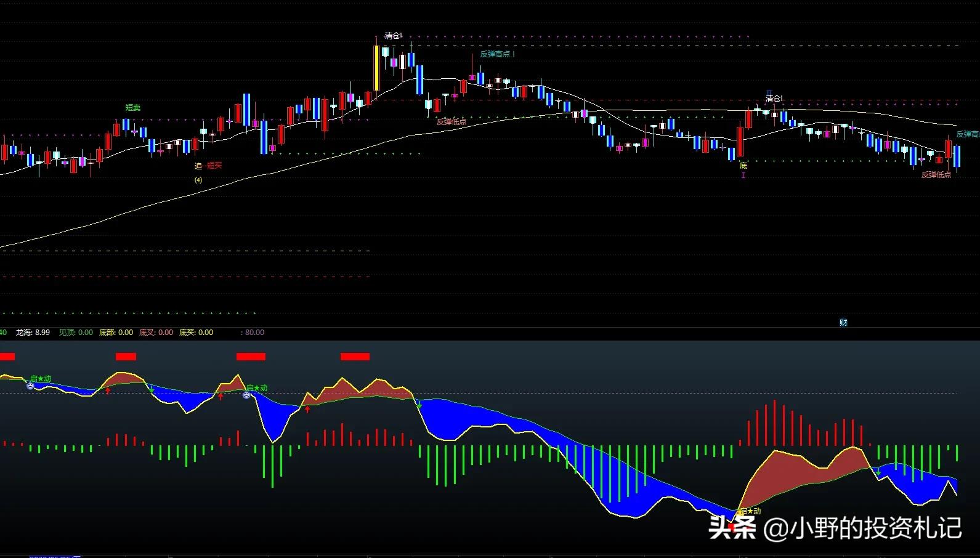Click the 反弹低点 label under the newest candles

936,175
